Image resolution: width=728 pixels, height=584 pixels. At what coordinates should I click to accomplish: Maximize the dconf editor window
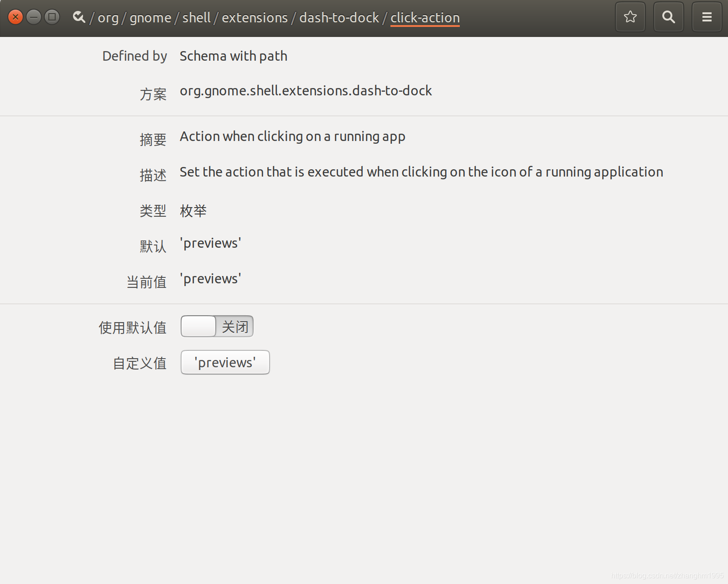click(x=52, y=17)
